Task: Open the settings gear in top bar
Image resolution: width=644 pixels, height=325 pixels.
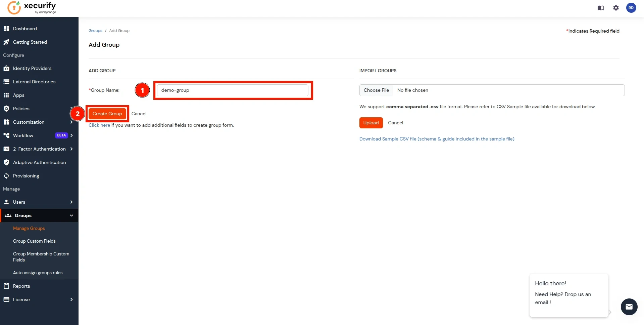Action: tap(616, 8)
